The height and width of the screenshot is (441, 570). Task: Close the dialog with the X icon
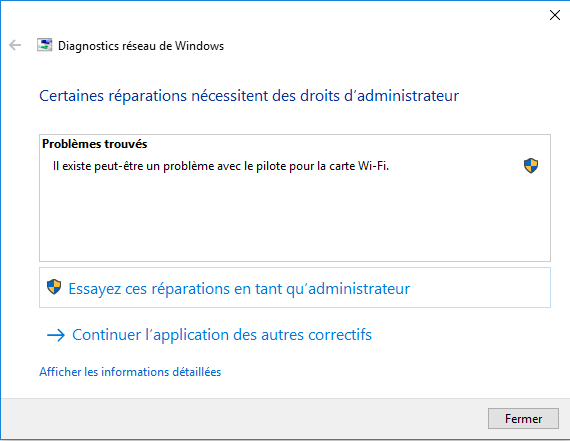[x=555, y=15]
